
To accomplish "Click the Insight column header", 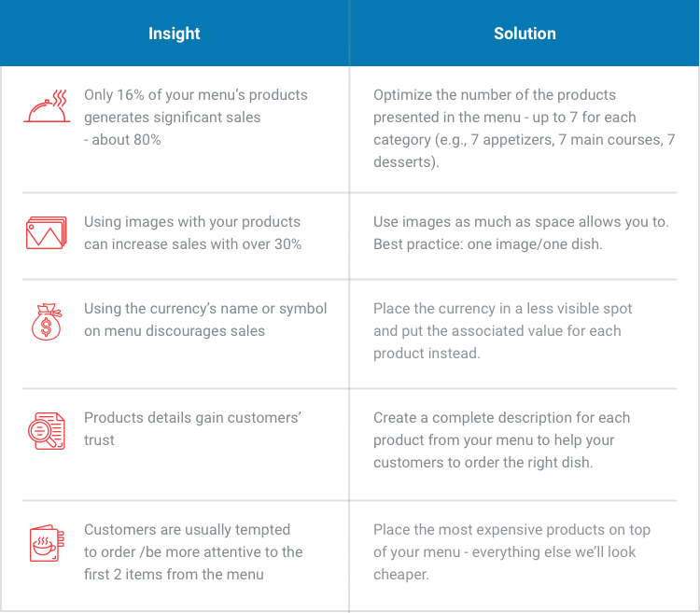I will pyautogui.click(x=175, y=34).
